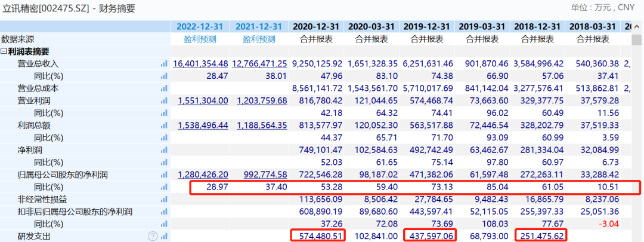Open chart icon for 研发支出 row
This screenshot has height=242, width=644.
pyautogui.click(x=165, y=237)
